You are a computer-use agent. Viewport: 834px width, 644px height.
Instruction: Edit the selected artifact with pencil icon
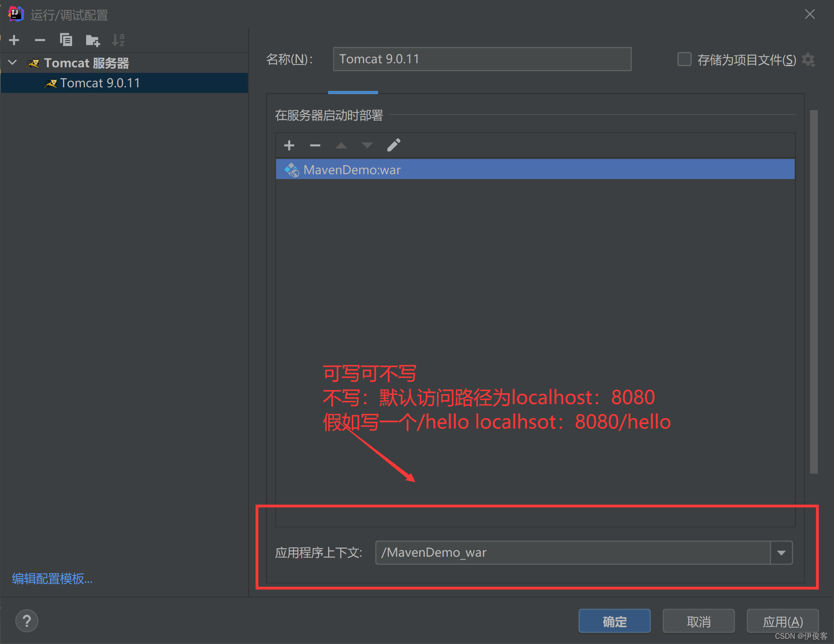tap(394, 145)
